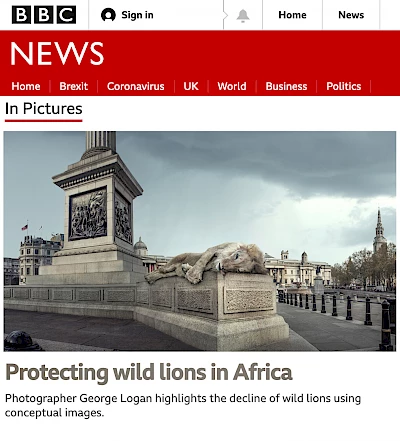400x441 pixels.
Task: Click the BBC blocks logo
Action: tap(44, 15)
